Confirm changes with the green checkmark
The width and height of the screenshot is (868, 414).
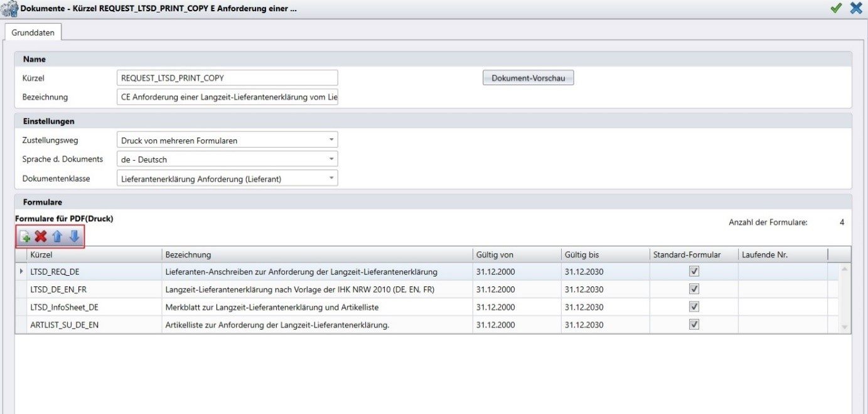(x=836, y=8)
